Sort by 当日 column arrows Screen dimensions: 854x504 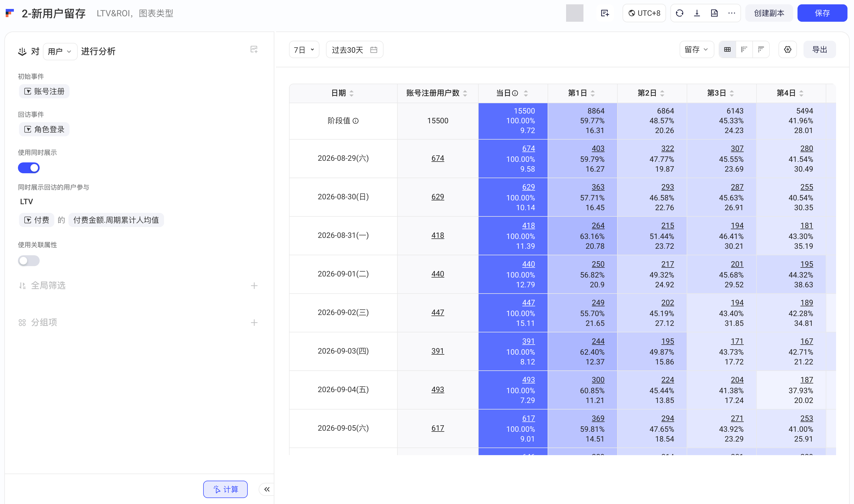click(526, 93)
